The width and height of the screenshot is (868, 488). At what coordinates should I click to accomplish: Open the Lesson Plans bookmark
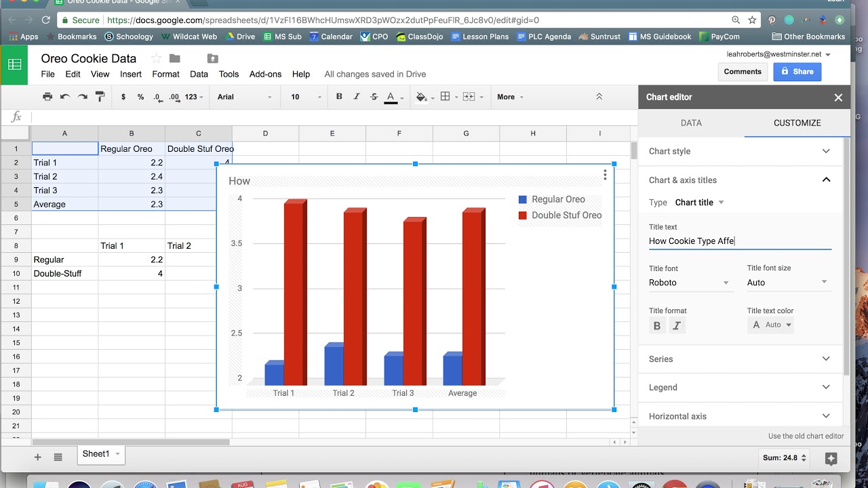click(x=479, y=37)
